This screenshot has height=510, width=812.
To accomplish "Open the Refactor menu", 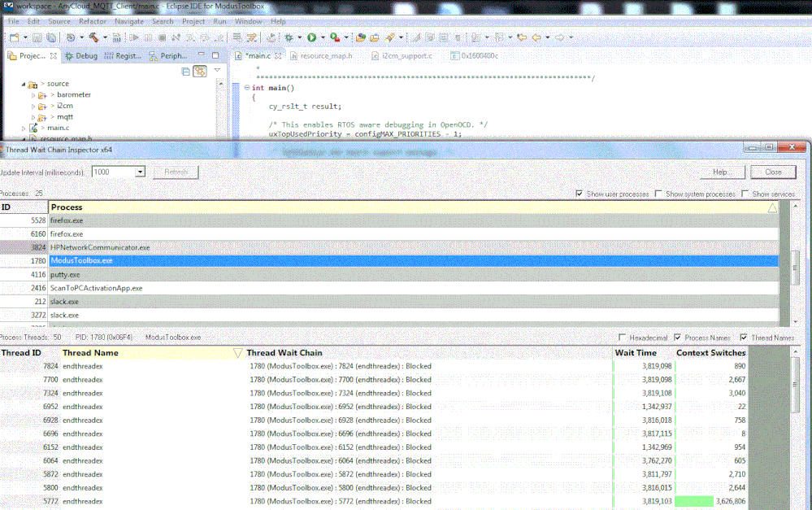I will 93,21.
